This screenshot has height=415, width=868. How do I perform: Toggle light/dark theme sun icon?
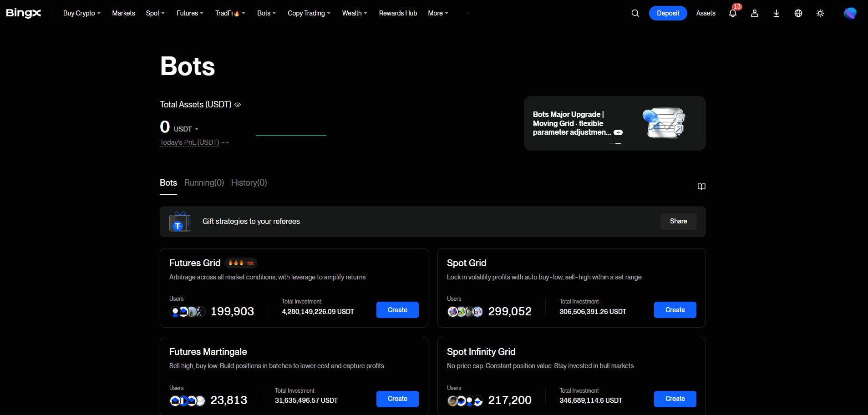click(820, 13)
